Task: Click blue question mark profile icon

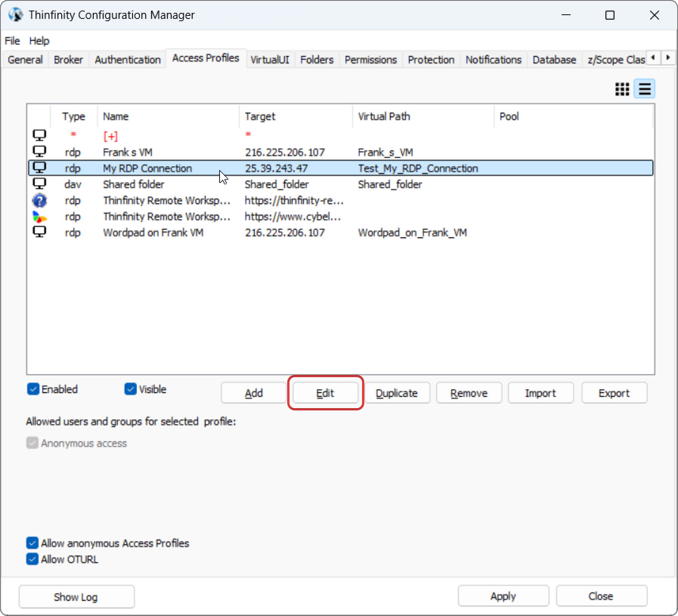Action: [39, 200]
